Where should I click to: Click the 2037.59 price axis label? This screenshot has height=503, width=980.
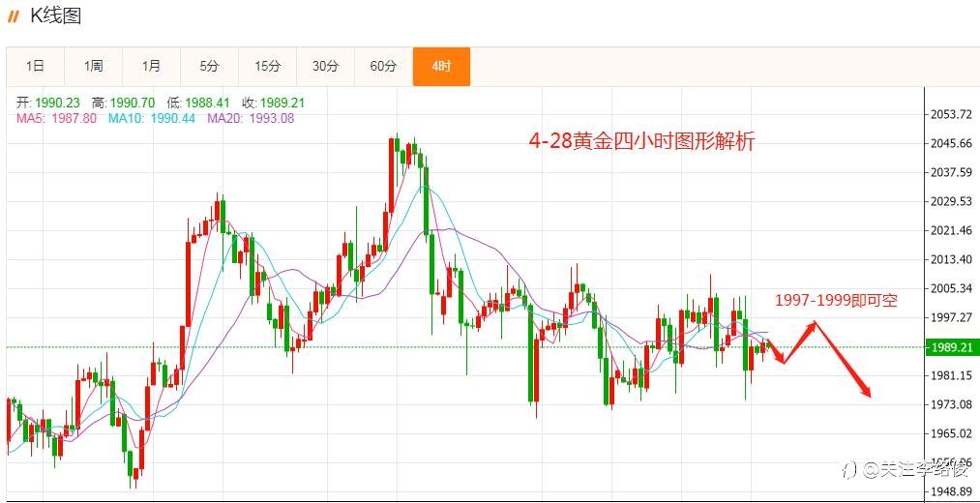pyautogui.click(x=951, y=172)
